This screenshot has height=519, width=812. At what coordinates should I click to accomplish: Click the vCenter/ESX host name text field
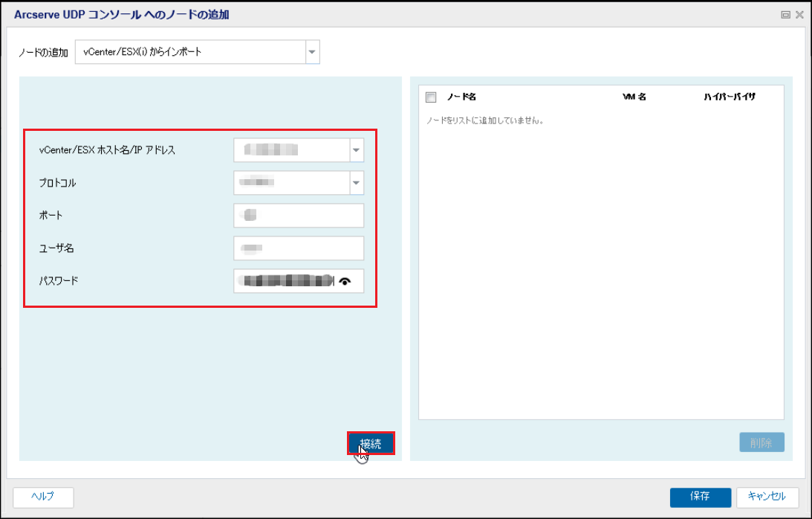point(291,150)
